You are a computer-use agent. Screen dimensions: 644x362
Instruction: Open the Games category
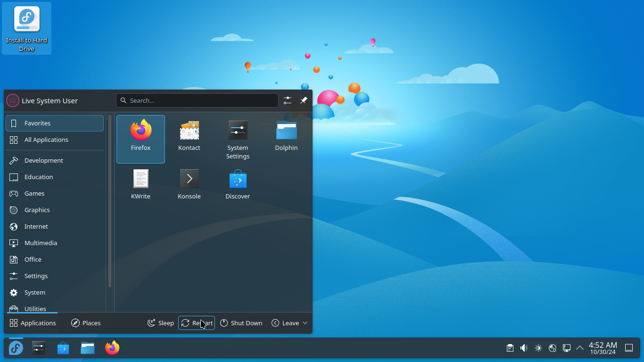tap(55, 193)
